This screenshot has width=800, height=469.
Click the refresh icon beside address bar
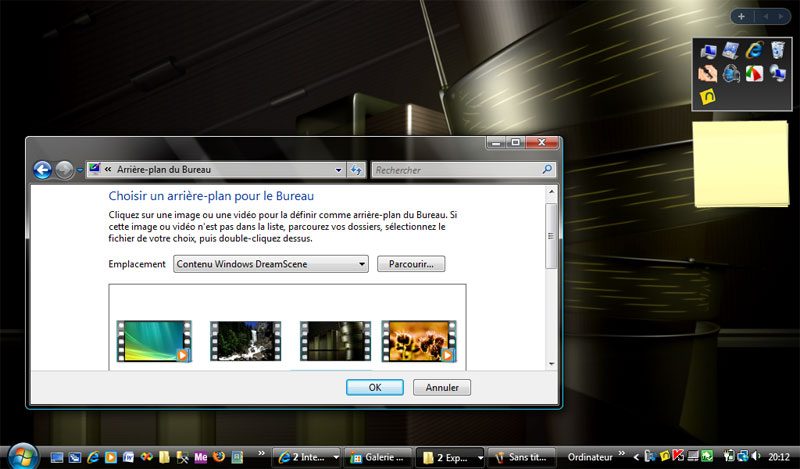pos(356,170)
